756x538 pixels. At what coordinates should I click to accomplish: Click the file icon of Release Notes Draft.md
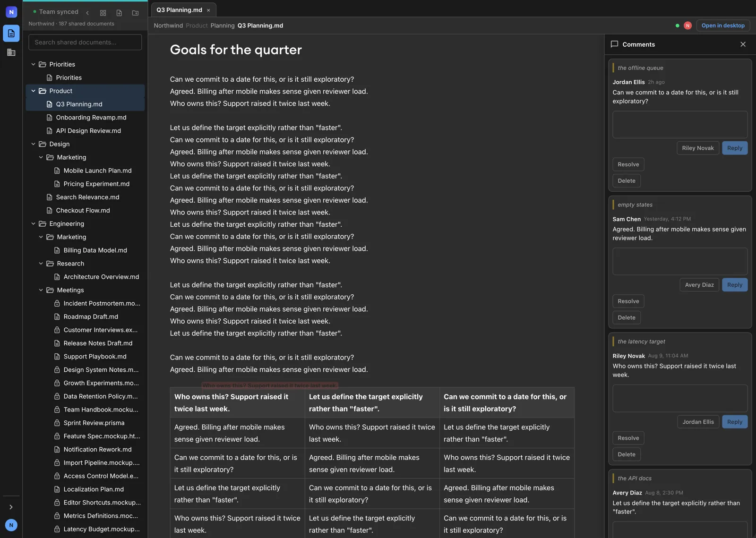pos(57,343)
